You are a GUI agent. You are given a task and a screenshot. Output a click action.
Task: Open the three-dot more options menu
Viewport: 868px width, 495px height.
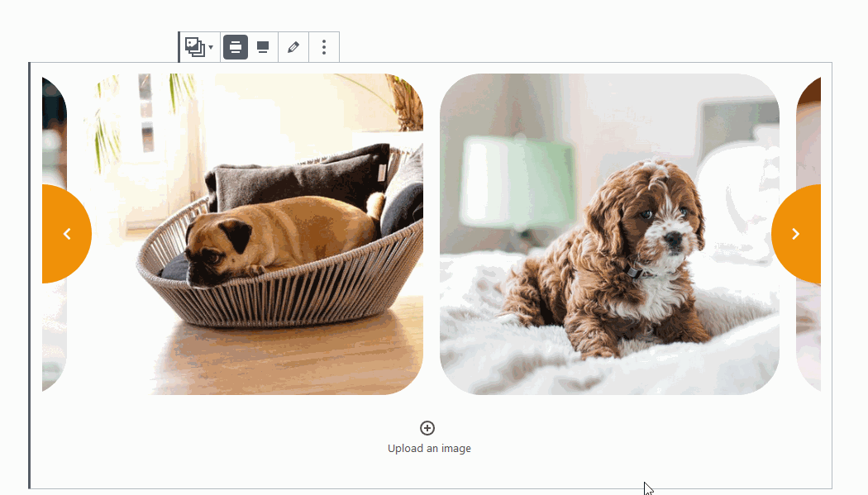(x=324, y=47)
